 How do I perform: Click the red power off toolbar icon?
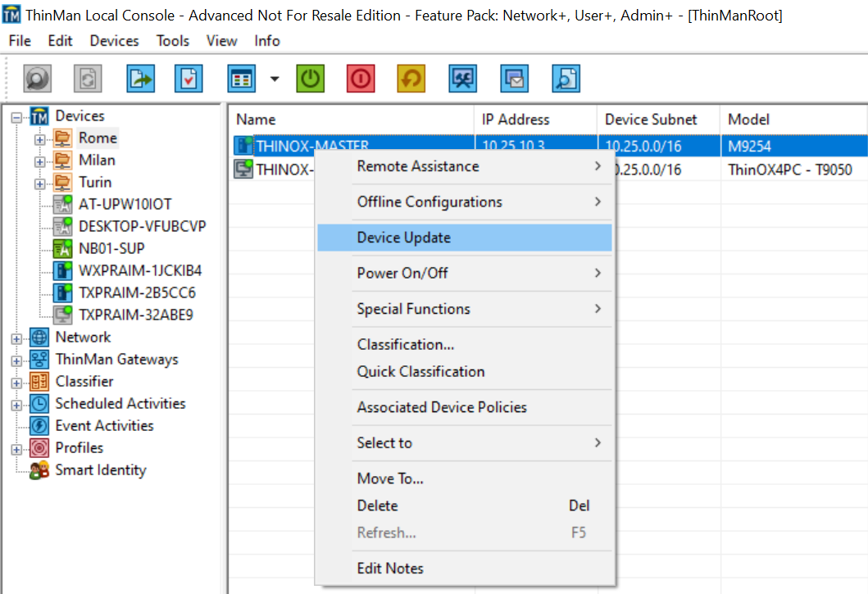coord(361,79)
